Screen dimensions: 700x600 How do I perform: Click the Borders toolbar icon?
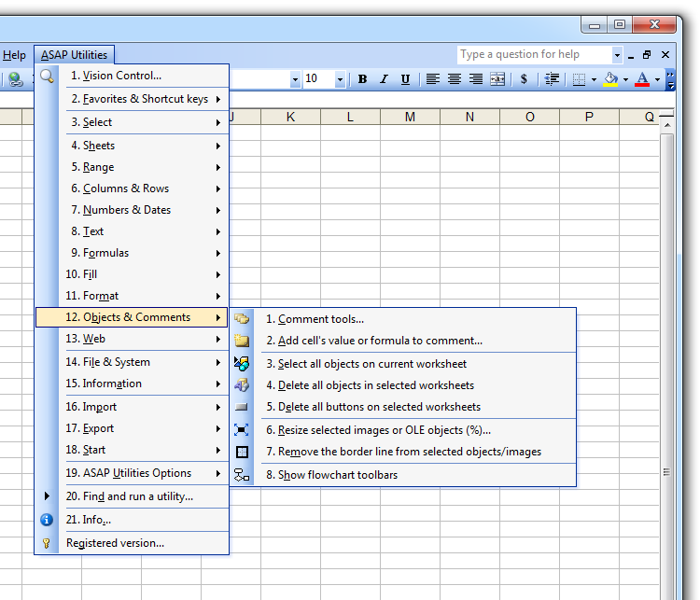(579, 79)
